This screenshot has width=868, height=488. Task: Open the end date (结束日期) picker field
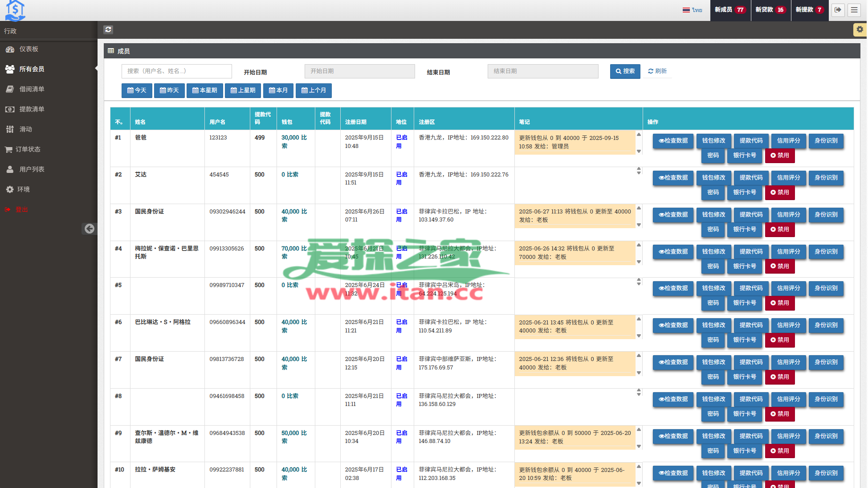coord(542,71)
